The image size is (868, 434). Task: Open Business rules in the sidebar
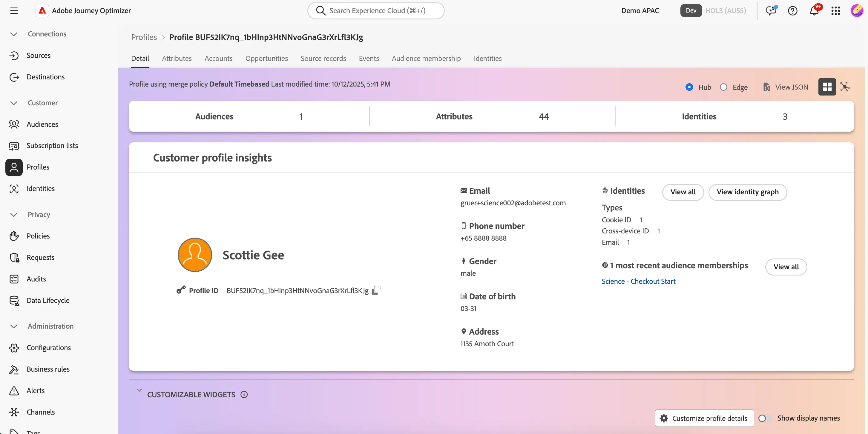click(x=48, y=369)
